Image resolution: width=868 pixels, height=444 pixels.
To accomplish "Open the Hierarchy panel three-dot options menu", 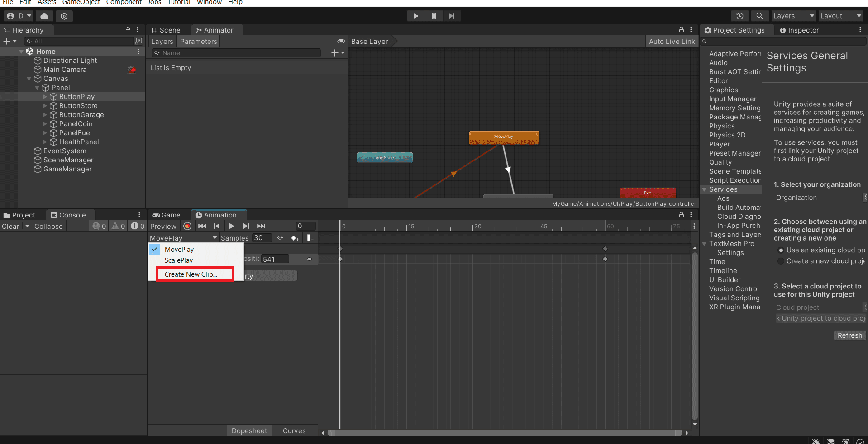I will coord(138,30).
